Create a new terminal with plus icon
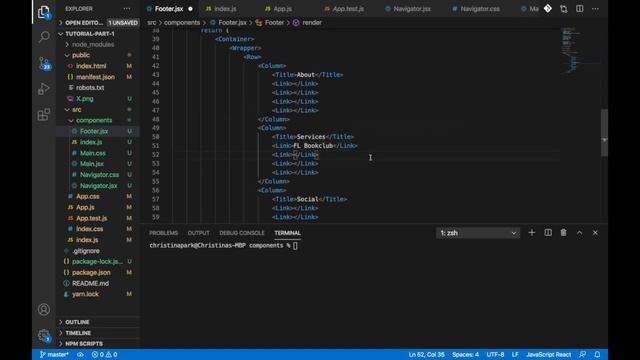The height and width of the screenshot is (360, 640). [x=532, y=233]
